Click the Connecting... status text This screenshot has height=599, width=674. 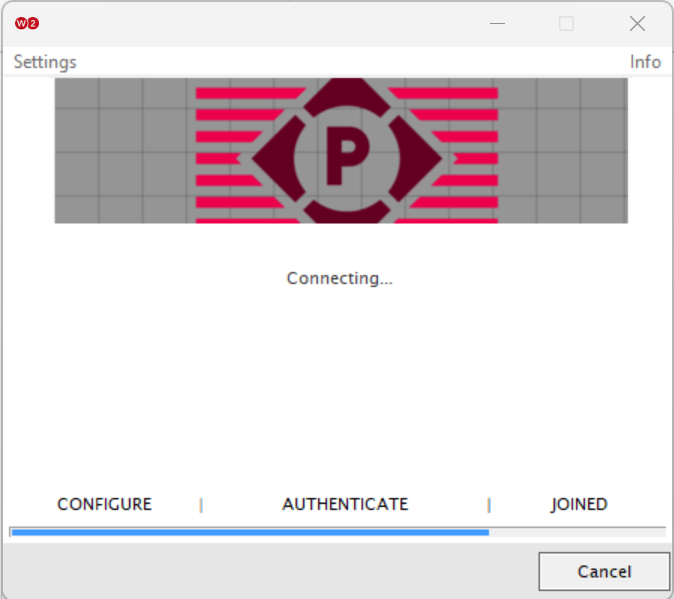click(x=339, y=278)
